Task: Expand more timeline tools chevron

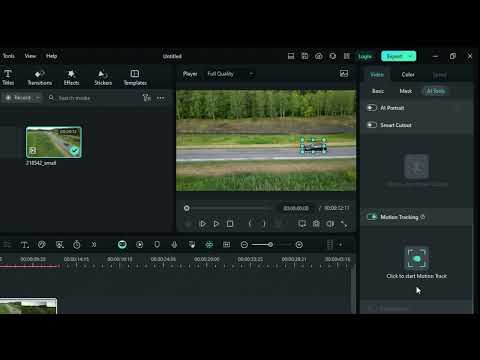Action: (x=94, y=245)
